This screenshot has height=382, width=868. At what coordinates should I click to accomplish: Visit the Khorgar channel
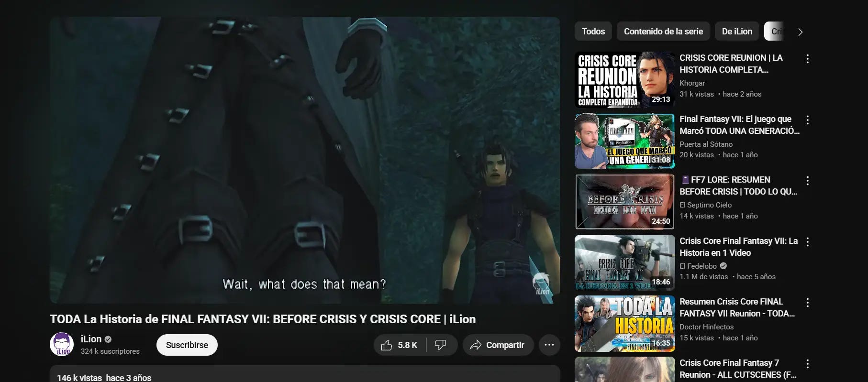point(692,83)
